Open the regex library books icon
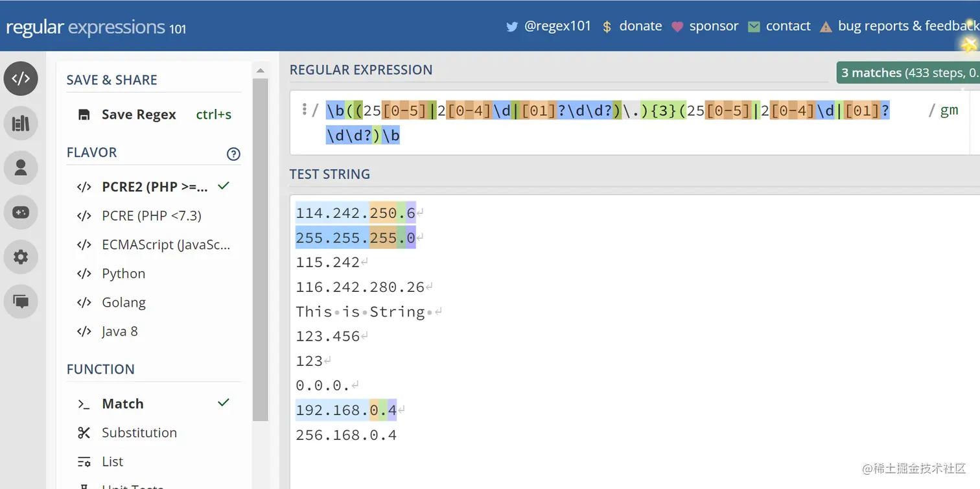 pos(21,123)
